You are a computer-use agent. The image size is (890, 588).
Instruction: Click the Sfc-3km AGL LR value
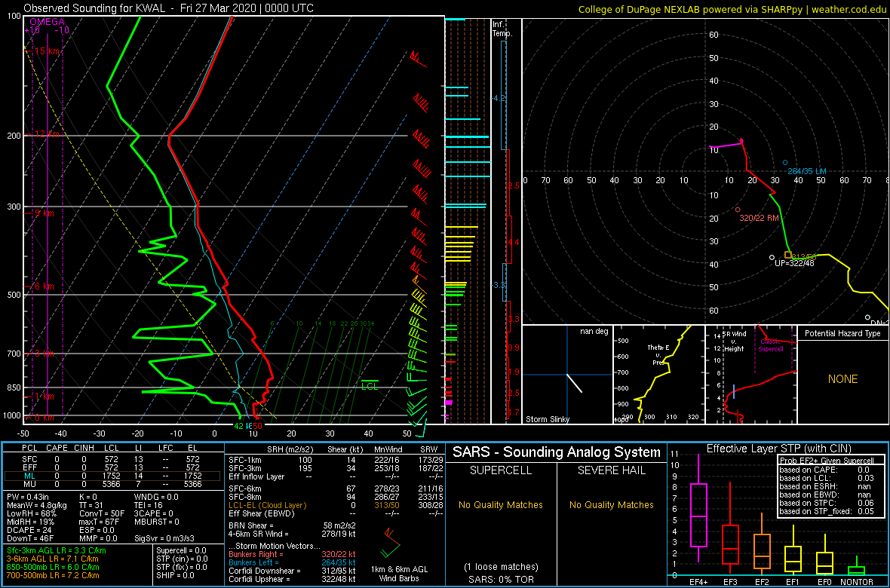57,550
